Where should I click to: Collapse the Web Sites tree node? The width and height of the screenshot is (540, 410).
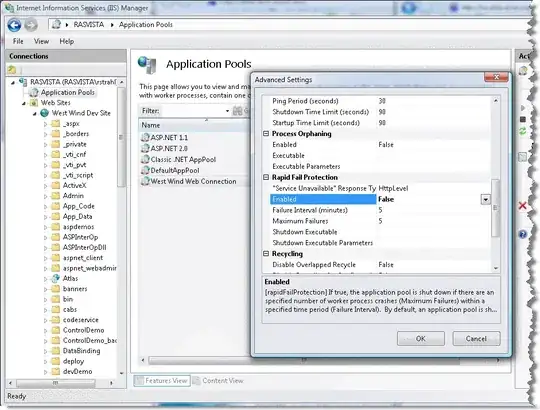point(24,103)
